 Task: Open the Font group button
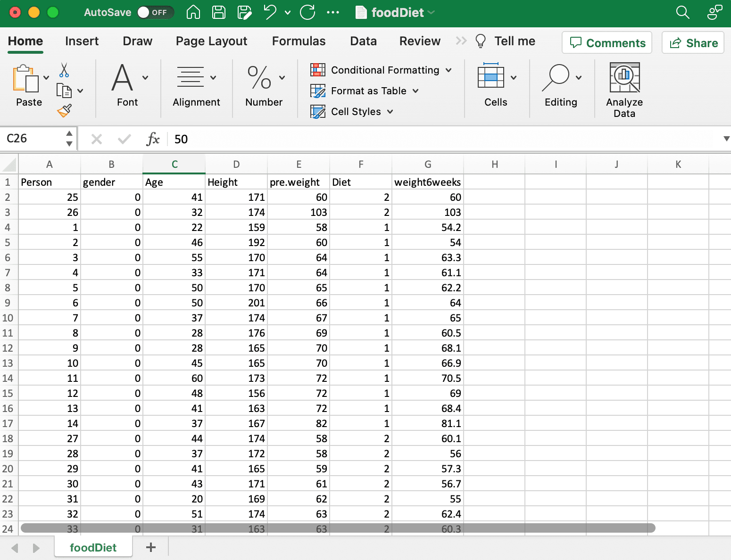click(127, 85)
